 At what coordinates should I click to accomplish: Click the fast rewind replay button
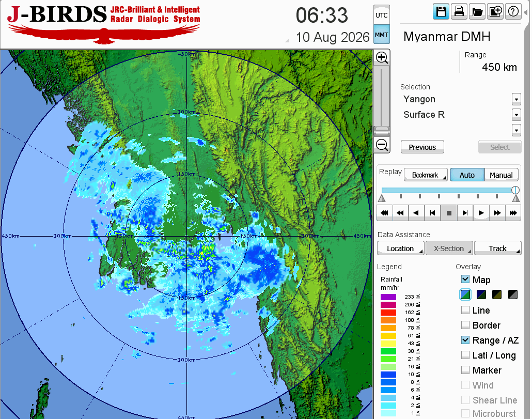tap(400, 213)
